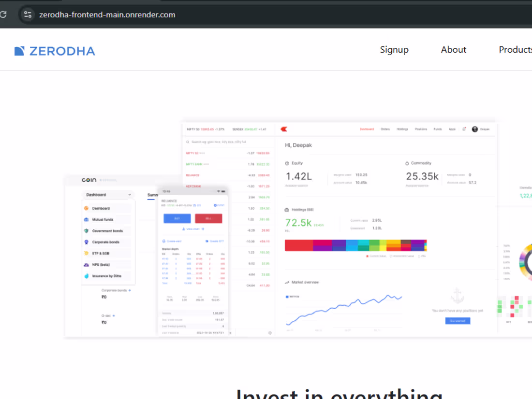
Task: Open the Signup page from the navbar
Action: [394, 49]
